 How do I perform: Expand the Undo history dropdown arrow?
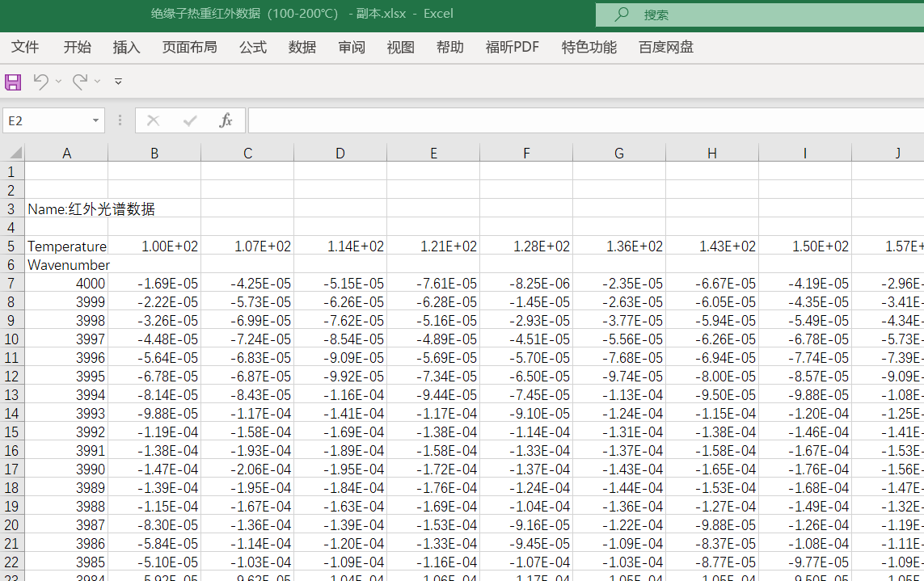point(59,82)
